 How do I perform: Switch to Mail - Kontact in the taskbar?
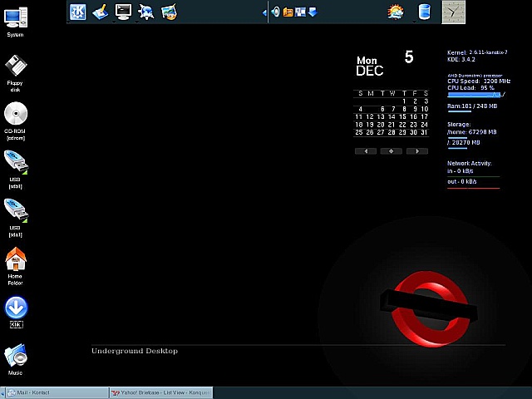[57, 392]
